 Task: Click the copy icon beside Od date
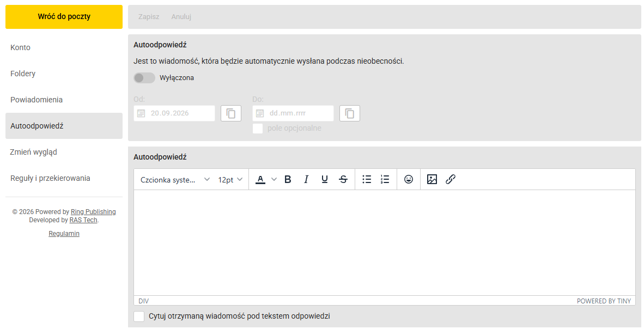pos(231,113)
